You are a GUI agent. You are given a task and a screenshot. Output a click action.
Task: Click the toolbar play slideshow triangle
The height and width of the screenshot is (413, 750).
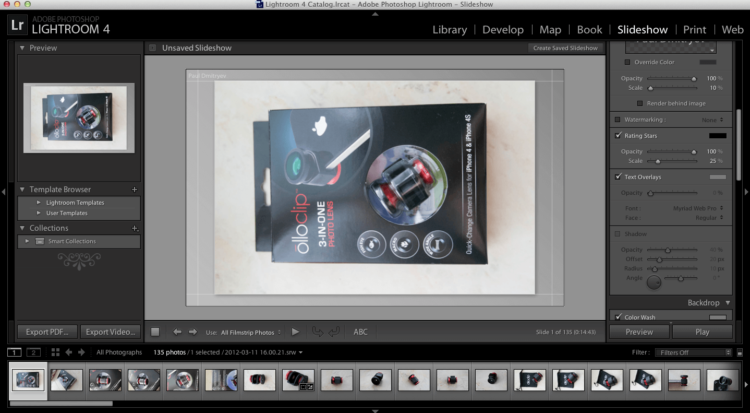pos(295,332)
